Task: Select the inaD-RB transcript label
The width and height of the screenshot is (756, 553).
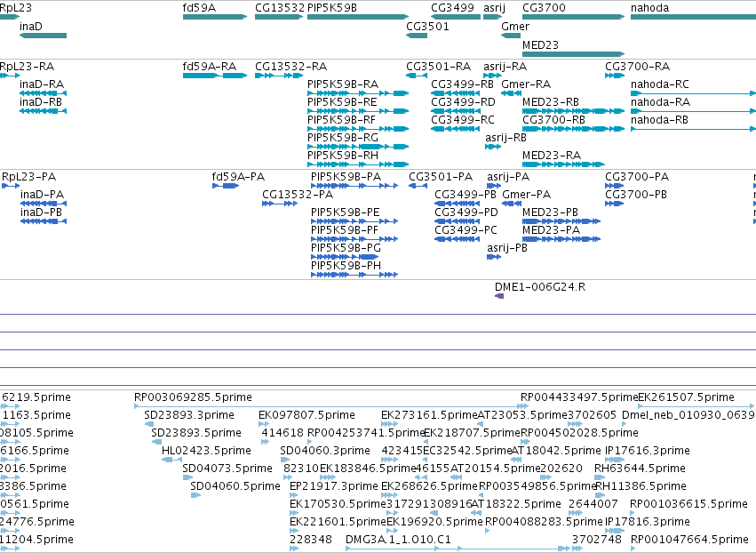Action: [41, 102]
